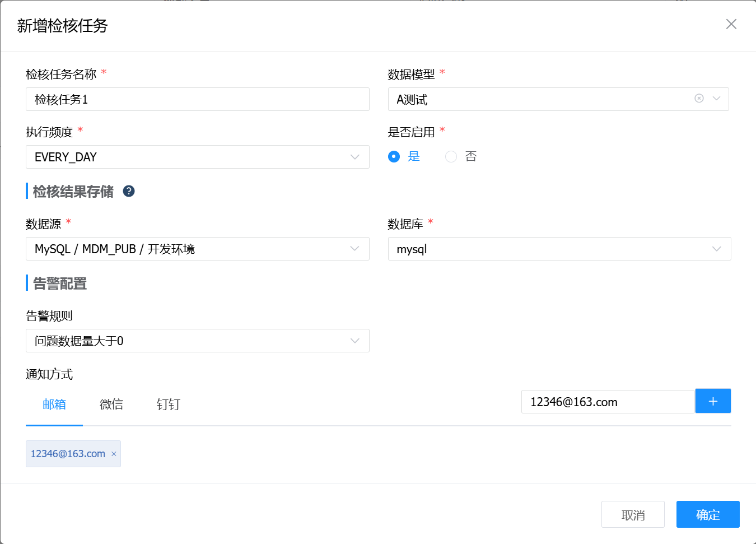
Task: Remove the 12346@163.com email tag
Action: click(114, 454)
